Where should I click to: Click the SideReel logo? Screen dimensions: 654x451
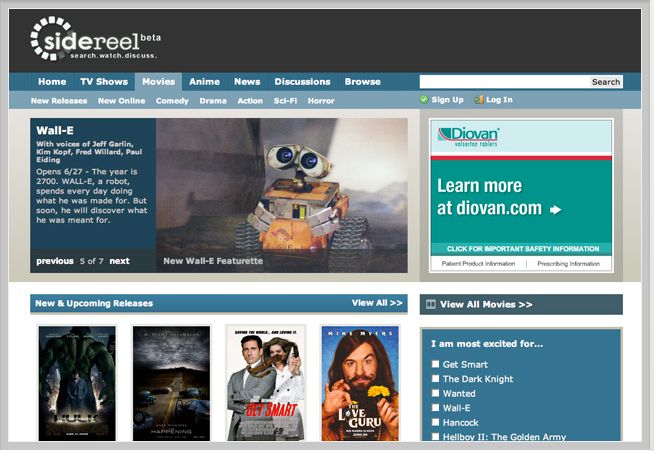coord(95,39)
